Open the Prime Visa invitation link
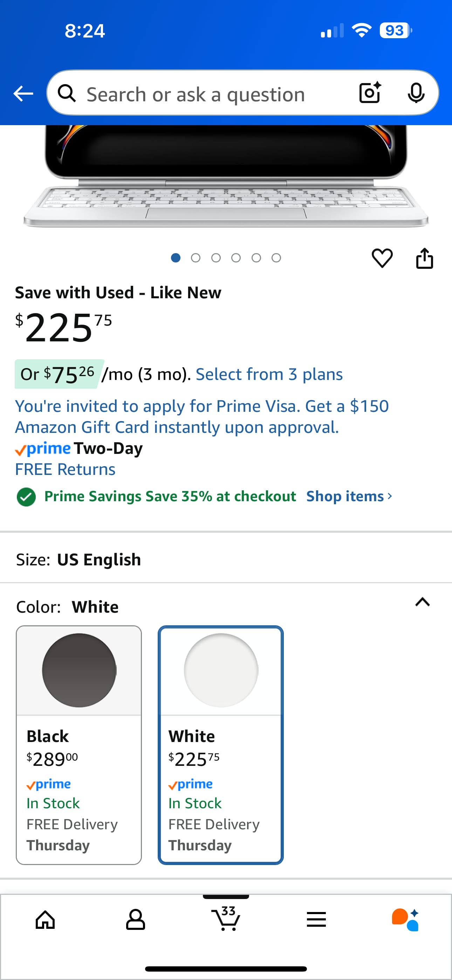452x980 pixels. (x=202, y=417)
